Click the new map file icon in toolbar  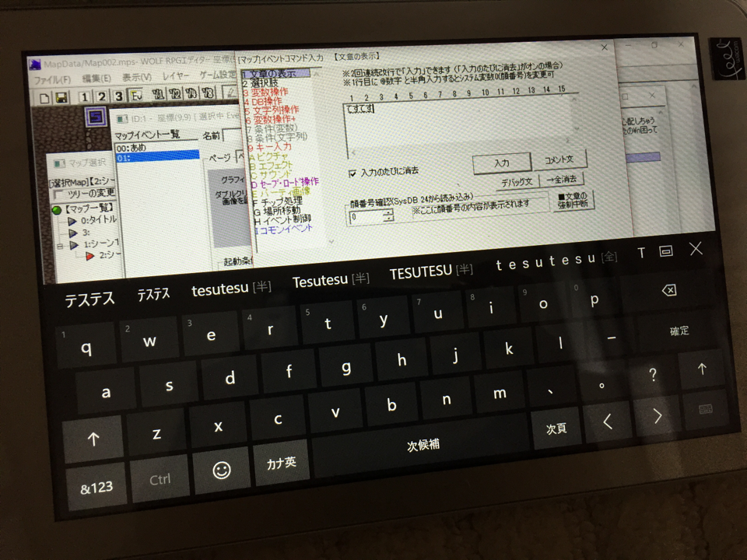(44, 99)
